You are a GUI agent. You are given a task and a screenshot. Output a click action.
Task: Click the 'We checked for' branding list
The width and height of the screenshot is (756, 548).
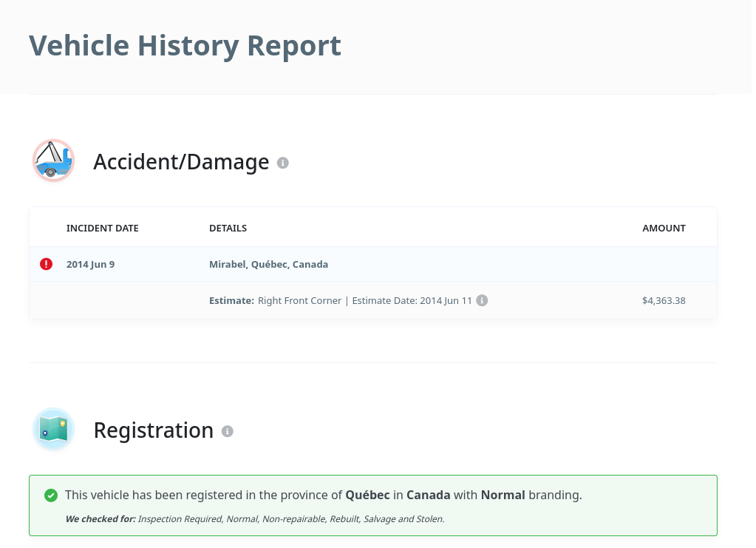tap(255, 519)
